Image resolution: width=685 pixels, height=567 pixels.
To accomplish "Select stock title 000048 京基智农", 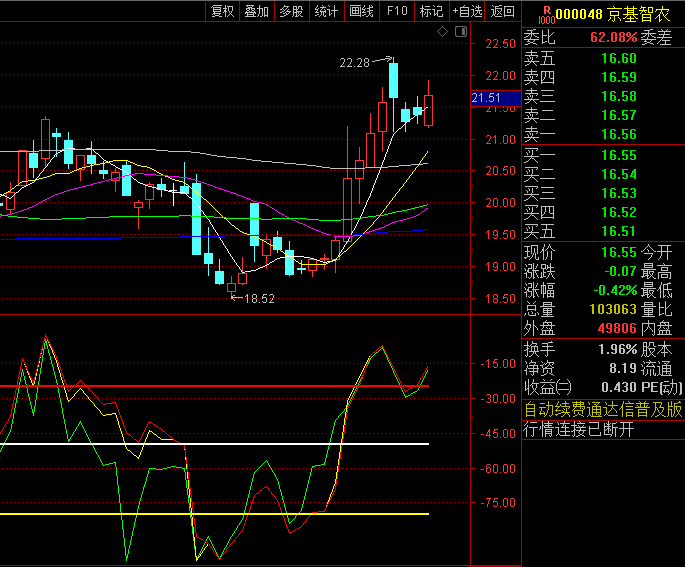I will tap(613, 14).
